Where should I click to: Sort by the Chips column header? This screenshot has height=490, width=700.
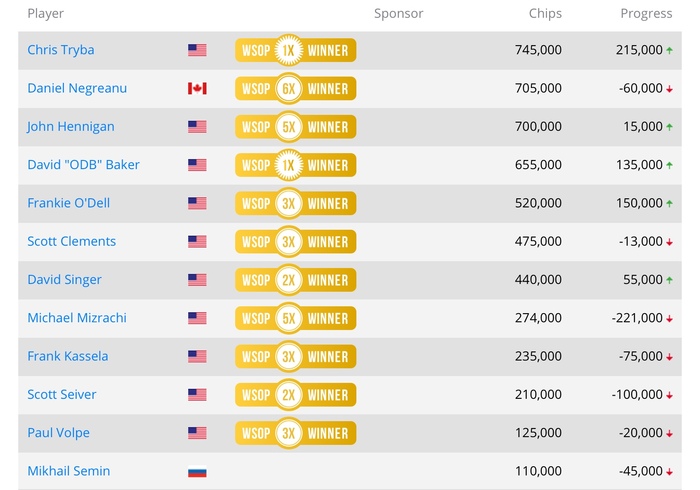click(545, 13)
